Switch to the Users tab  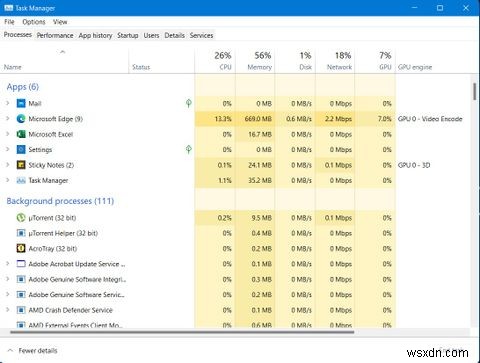(x=151, y=35)
